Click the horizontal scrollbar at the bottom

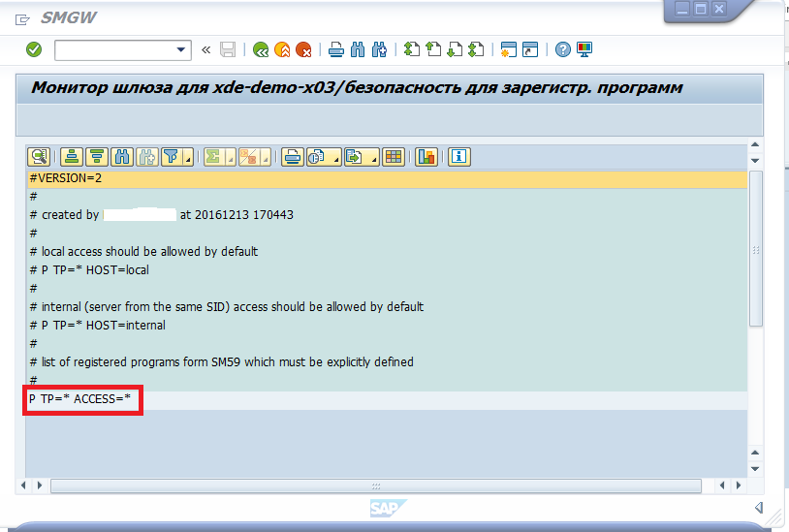388,485
